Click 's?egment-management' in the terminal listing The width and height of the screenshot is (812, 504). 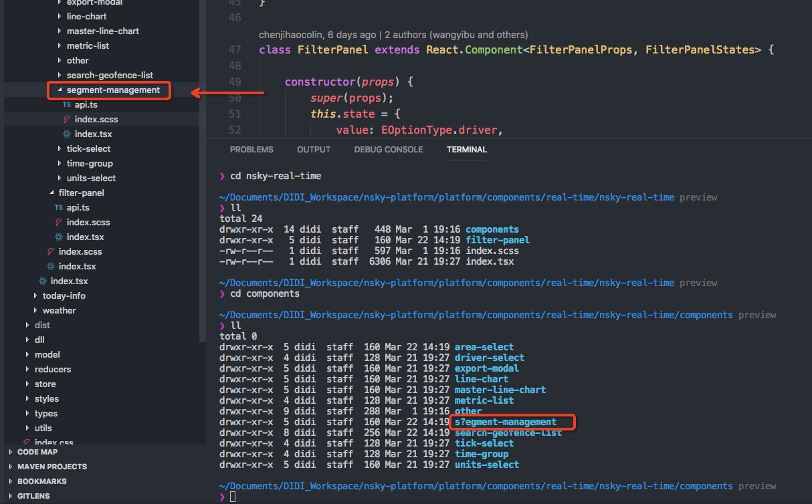(x=506, y=422)
